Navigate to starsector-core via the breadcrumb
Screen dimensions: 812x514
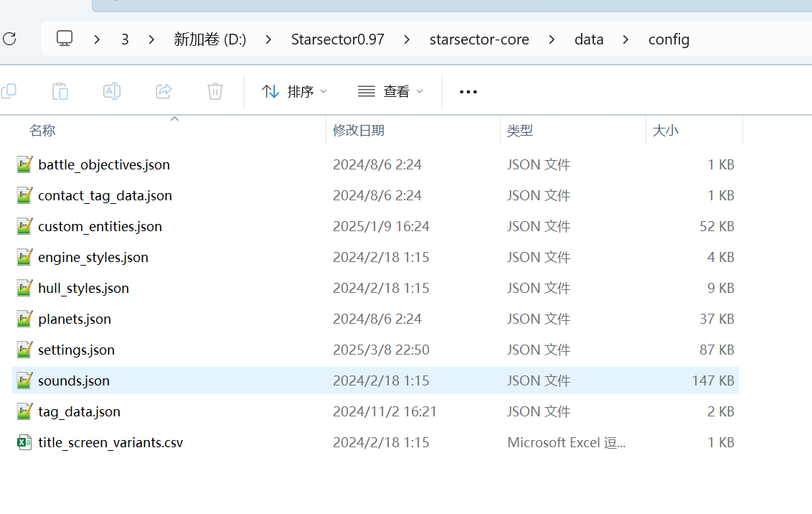point(479,39)
